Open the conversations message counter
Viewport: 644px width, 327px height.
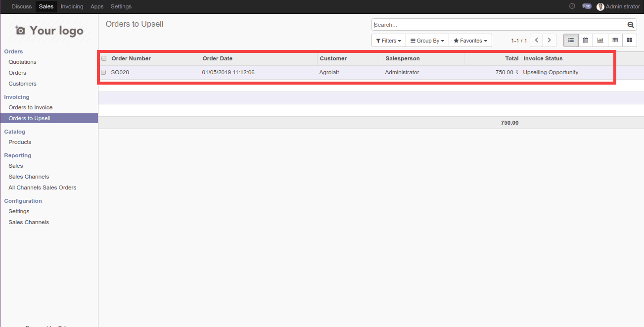(x=587, y=6)
